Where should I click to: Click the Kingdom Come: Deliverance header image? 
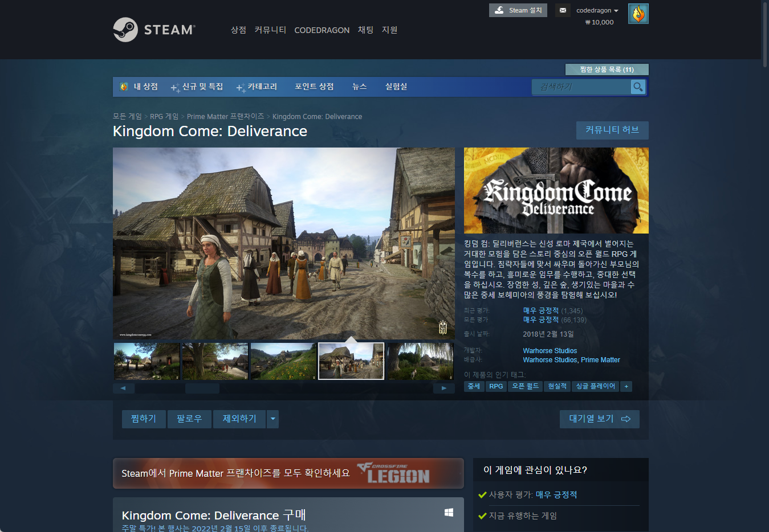click(x=556, y=190)
